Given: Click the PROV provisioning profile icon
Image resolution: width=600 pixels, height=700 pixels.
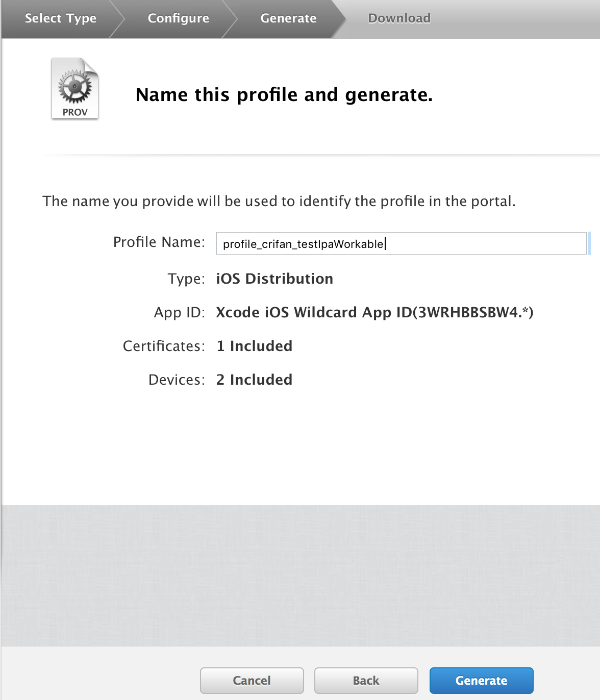Looking at the screenshot, I should [x=75, y=89].
